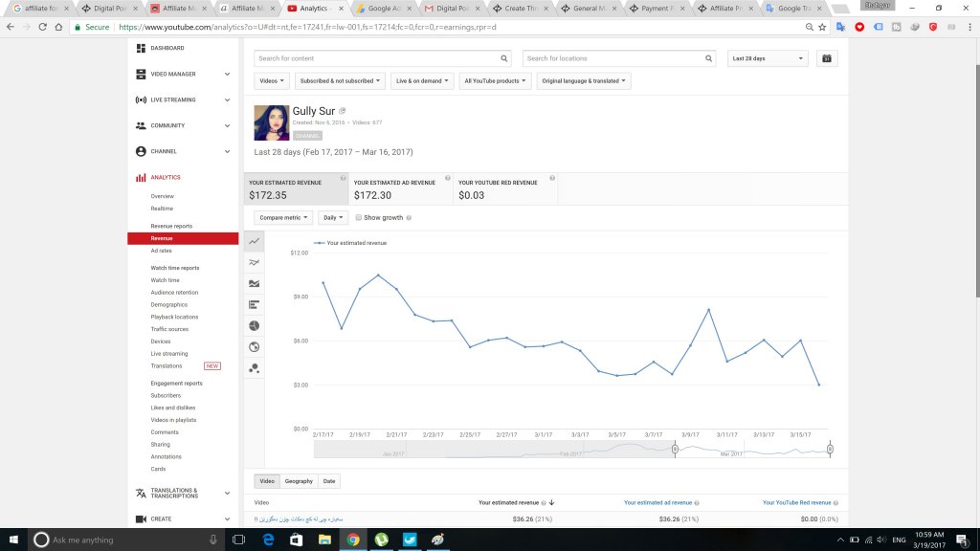The width and height of the screenshot is (980, 551).
Task: Expand the Subscribed & not subscribed filter
Action: click(x=341, y=81)
